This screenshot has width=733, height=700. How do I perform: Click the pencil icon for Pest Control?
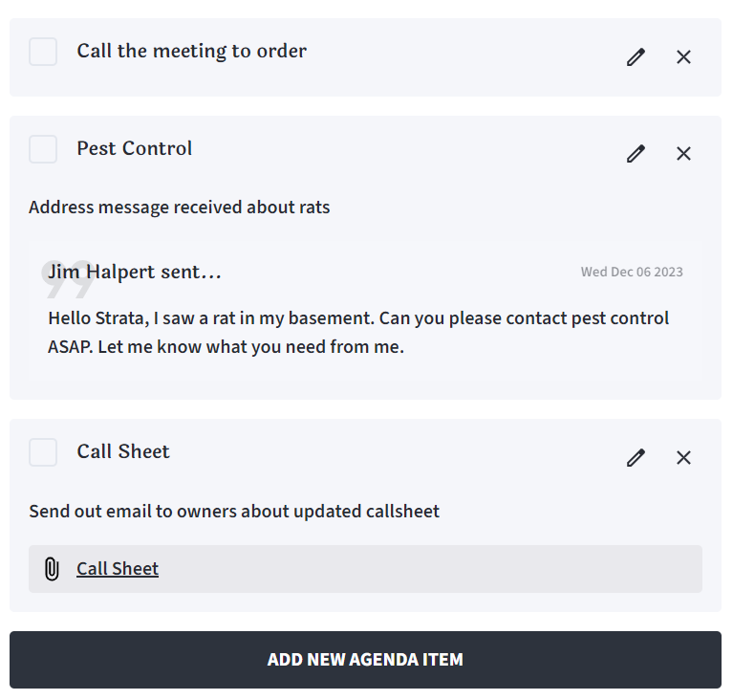[x=636, y=153]
